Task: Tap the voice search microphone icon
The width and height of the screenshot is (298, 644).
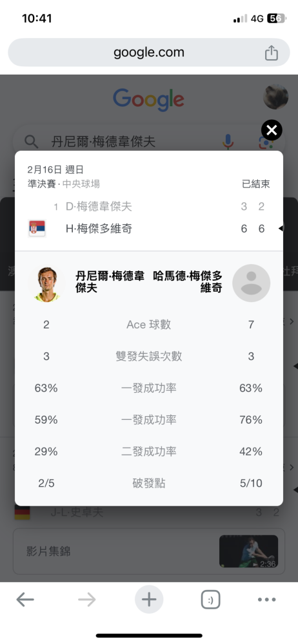Action: click(228, 142)
